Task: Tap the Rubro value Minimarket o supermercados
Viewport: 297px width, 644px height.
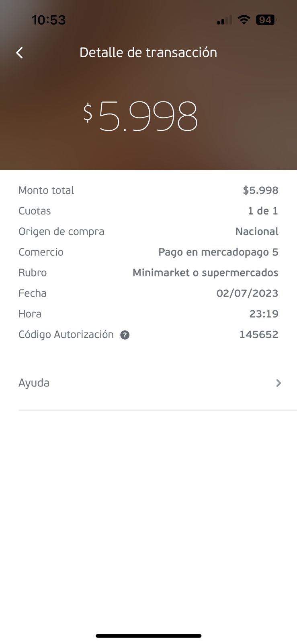Action: point(205,273)
